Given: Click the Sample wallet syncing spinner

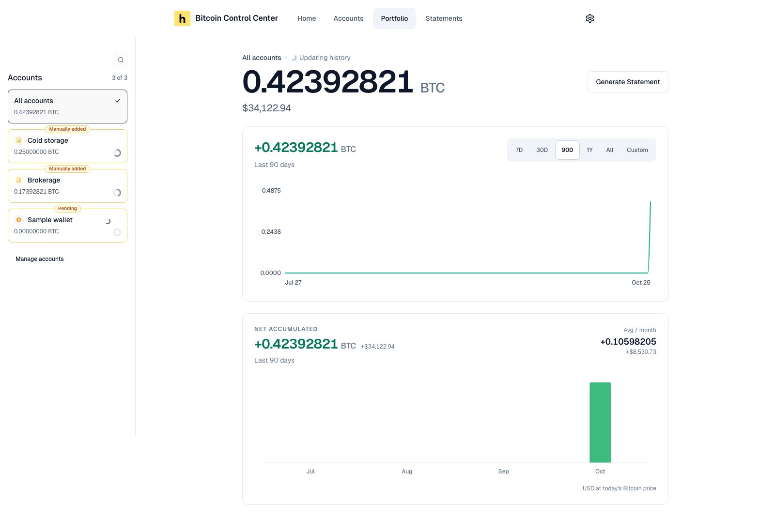Looking at the screenshot, I should (x=108, y=221).
